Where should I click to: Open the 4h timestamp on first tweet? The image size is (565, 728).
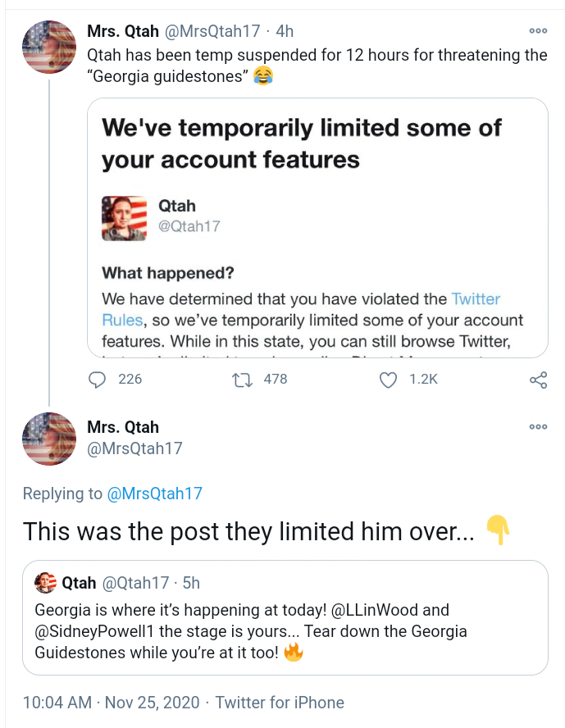point(285,31)
